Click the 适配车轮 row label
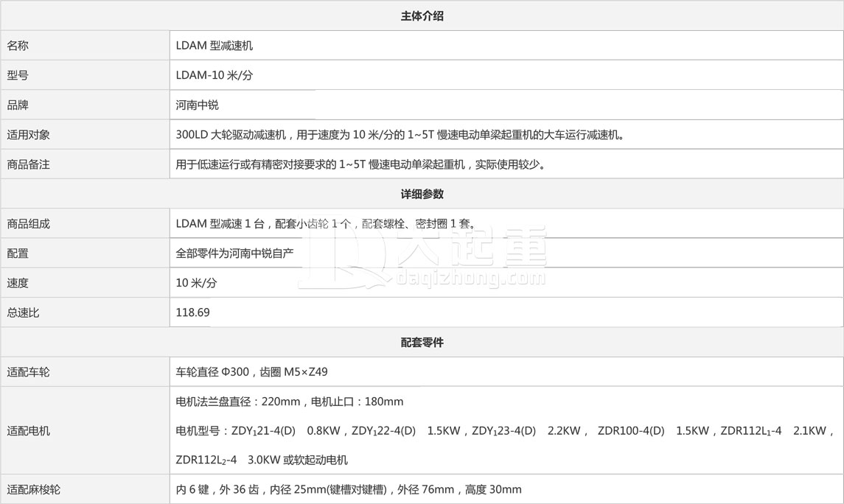Viewport: 844px width, 504px height. (x=29, y=372)
